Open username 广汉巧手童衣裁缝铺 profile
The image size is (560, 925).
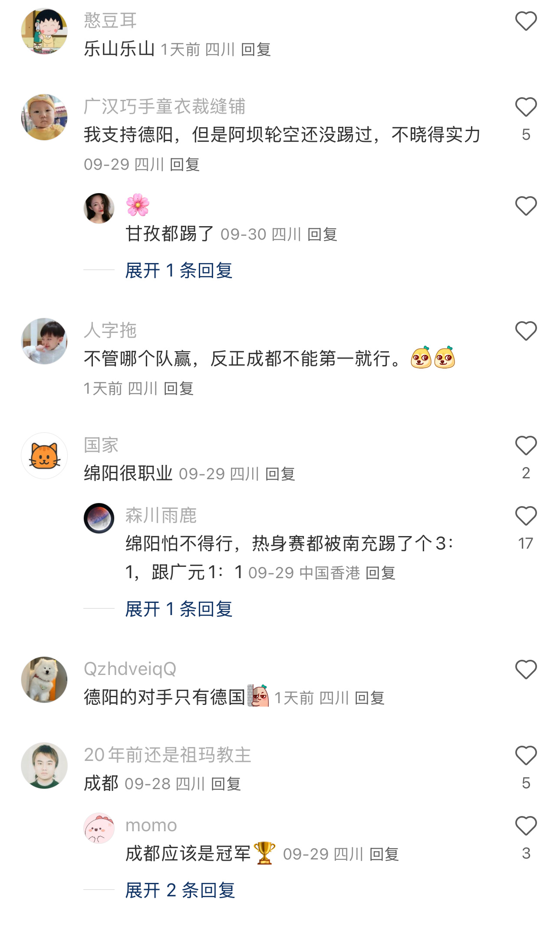(165, 106)
